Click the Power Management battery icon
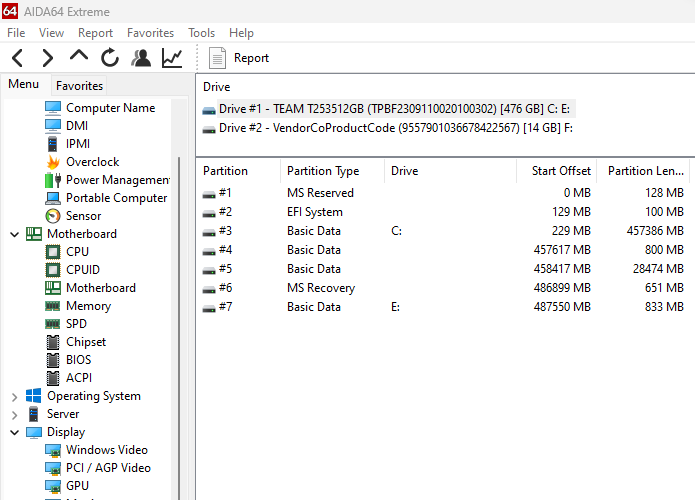The width and height of the screenshot is (695, 500). [53, 180]
